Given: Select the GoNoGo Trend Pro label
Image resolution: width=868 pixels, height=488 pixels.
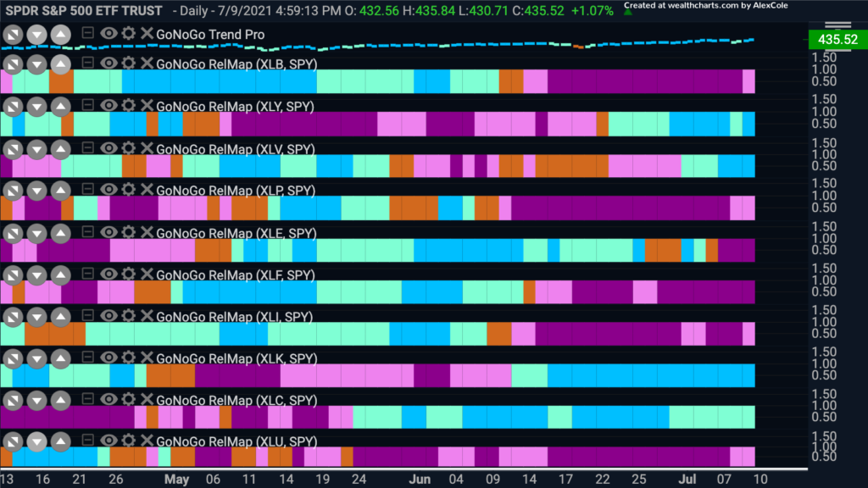Looking at the screenshot, I should pyautogui.click(x=210, y=34).
